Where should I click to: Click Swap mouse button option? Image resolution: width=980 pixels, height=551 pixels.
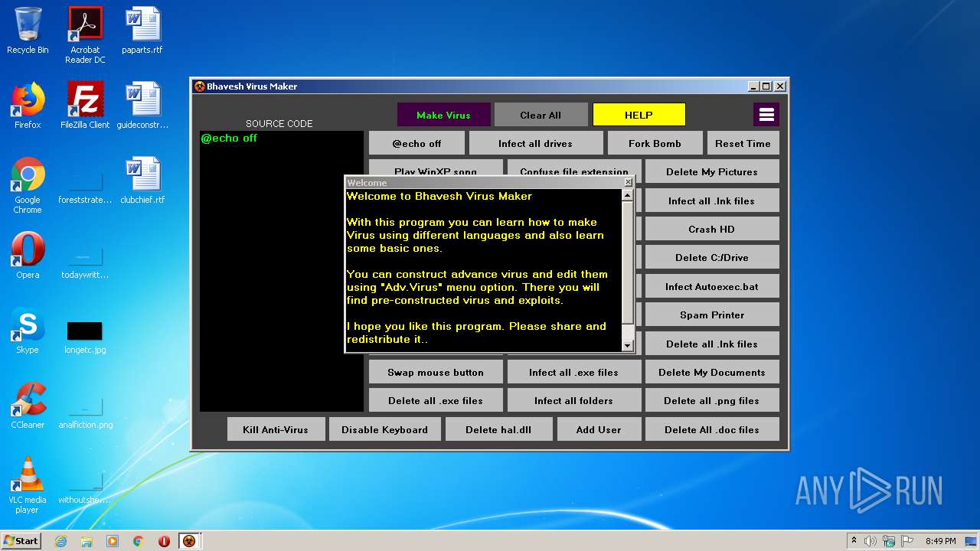coord(436,372)
